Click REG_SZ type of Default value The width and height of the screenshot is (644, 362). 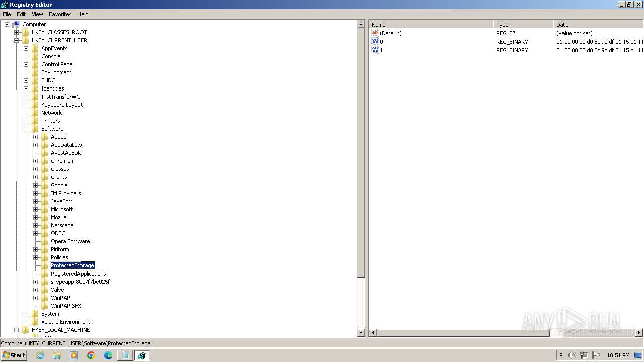pyautogui.click(x=506, y=33)
